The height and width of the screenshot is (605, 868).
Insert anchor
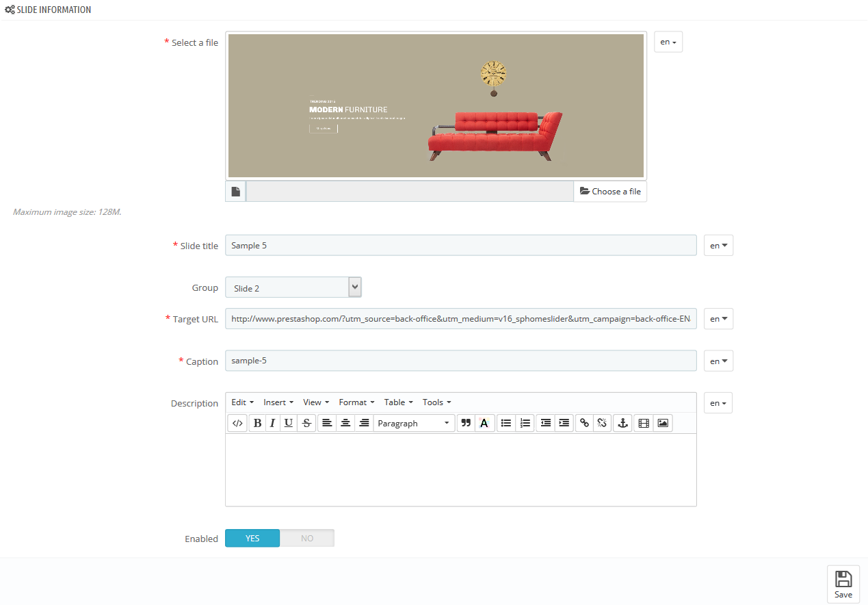coord(622,423)
